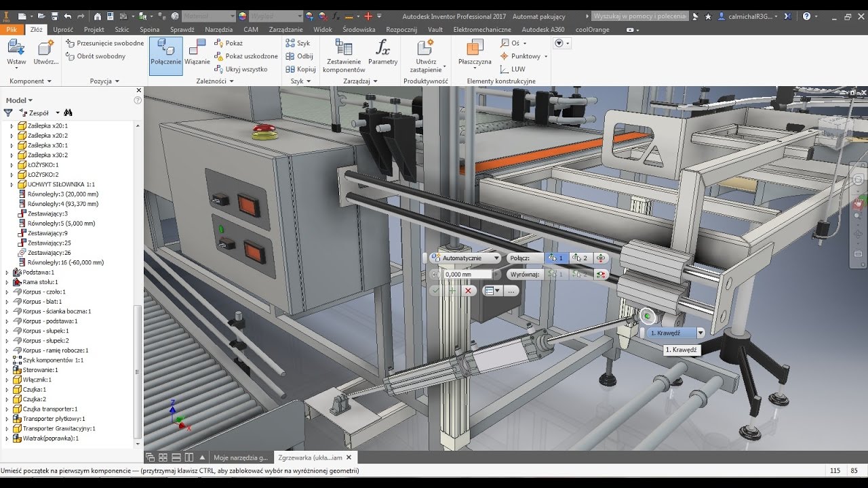The height and width of the screenshot is (488, 868).
Task: Click the binoculars find icon in browser
Action: coord(68,113)
